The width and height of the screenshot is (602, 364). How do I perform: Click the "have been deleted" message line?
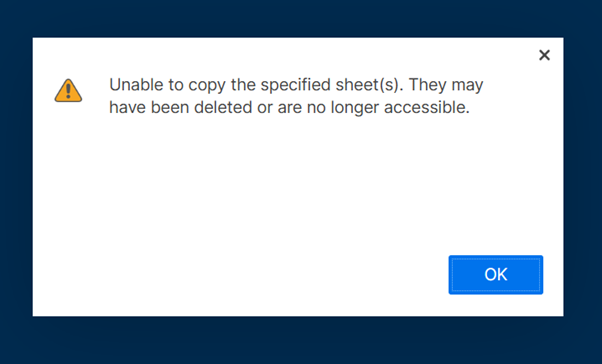289,107
